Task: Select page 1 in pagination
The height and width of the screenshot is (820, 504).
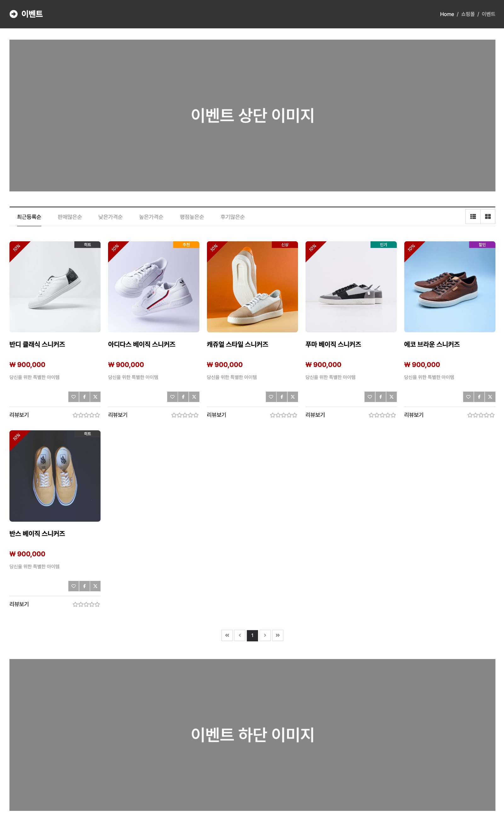Action: tap(252, 635)
